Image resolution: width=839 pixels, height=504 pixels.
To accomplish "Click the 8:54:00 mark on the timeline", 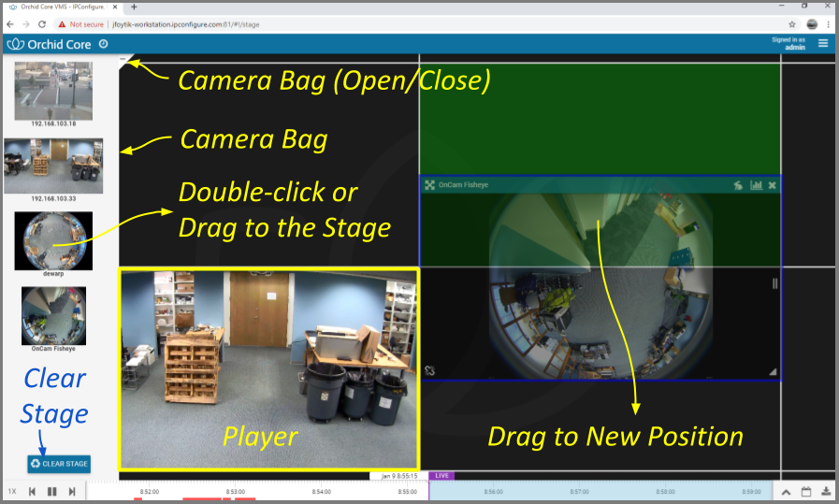I will click(x=322, y=491).
